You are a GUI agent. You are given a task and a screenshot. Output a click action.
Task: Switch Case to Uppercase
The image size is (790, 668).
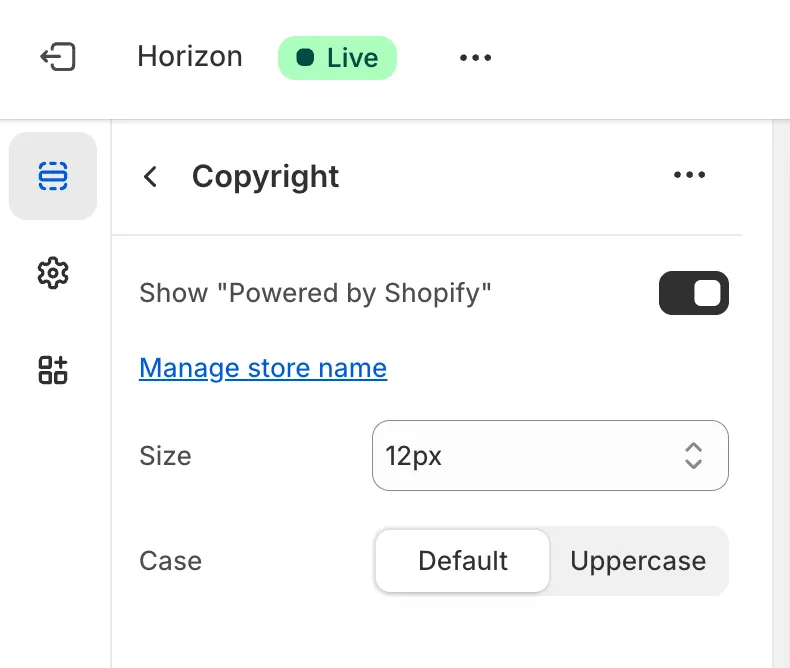tap(638, 561)
